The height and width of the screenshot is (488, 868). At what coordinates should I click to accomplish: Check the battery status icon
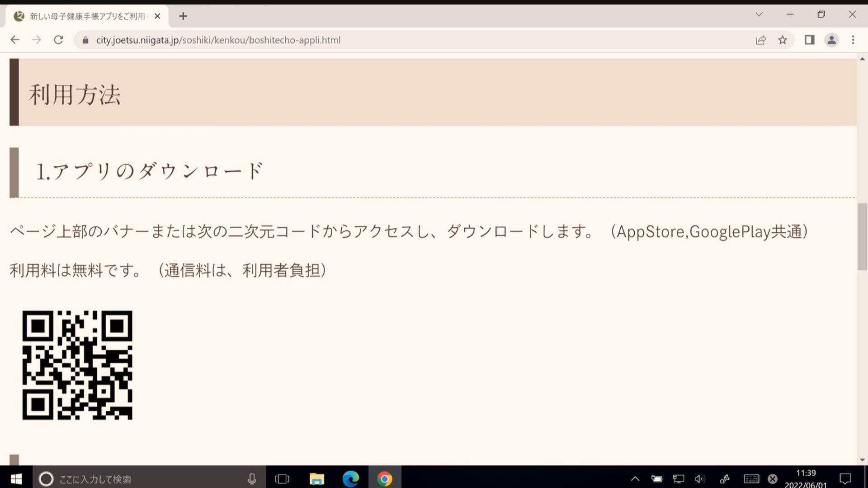point(656,479)
